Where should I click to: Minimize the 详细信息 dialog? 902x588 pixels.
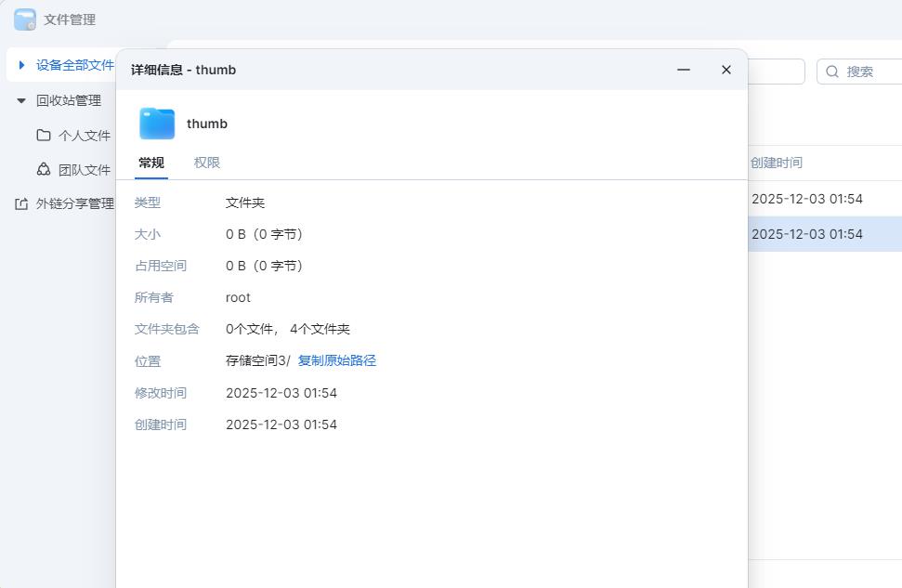point(684,70)
